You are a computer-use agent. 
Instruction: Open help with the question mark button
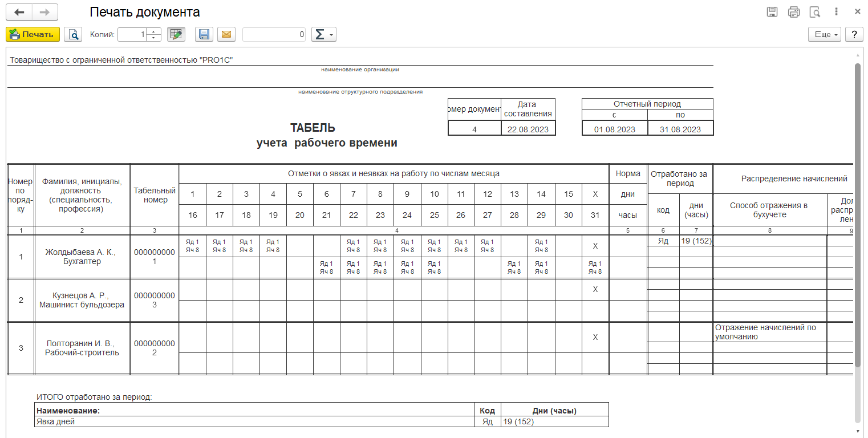854,34
